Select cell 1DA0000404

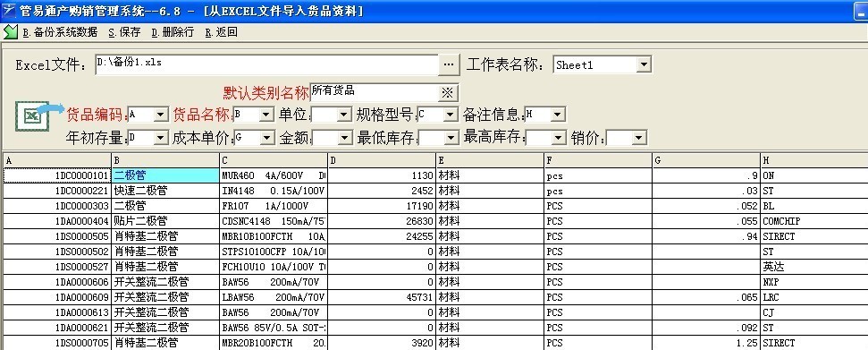point(57,221)
